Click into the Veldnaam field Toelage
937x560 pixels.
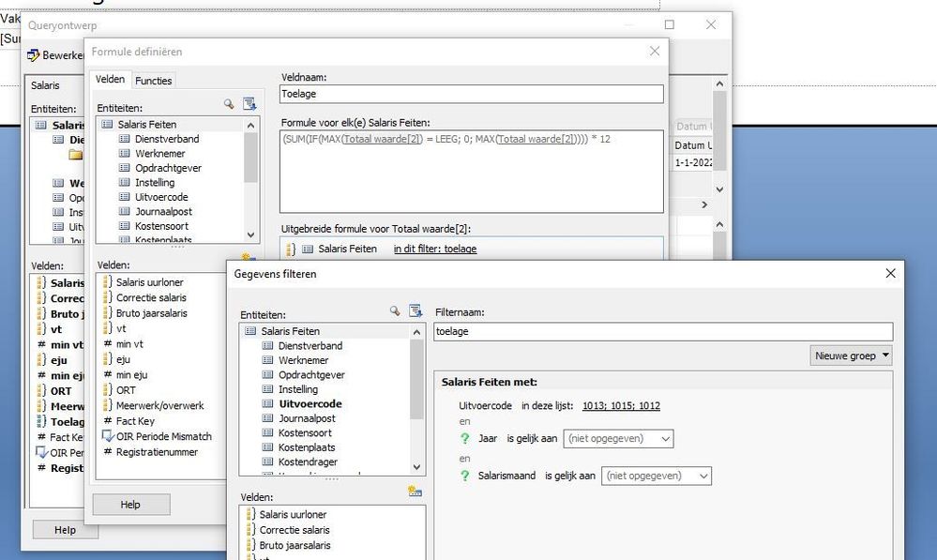click(472, 94)
